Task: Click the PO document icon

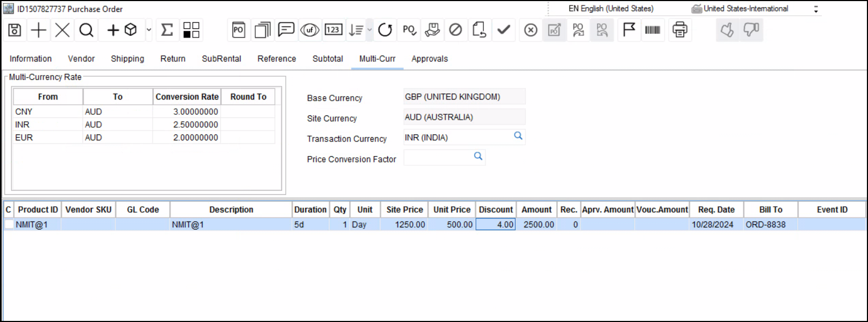Action: click(238, 30)
